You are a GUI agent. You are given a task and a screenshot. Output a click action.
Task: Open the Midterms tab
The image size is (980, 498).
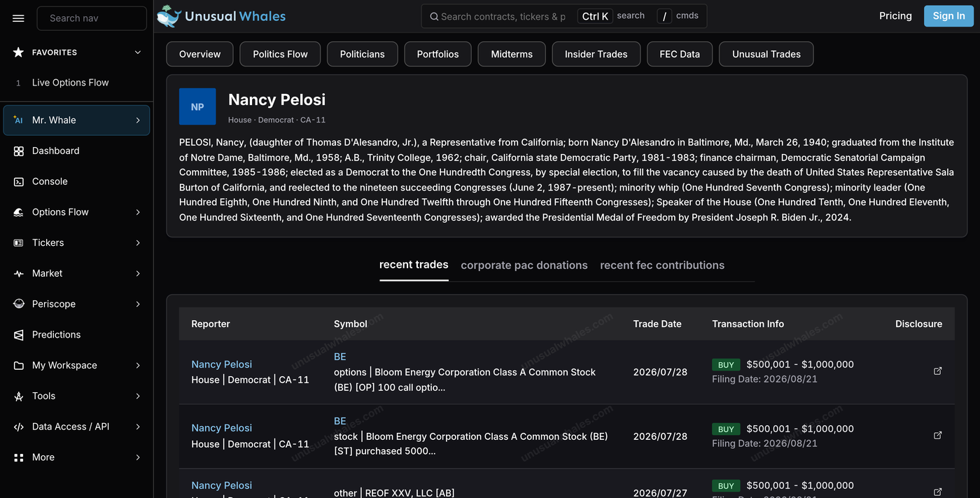[x=512, y=54]
